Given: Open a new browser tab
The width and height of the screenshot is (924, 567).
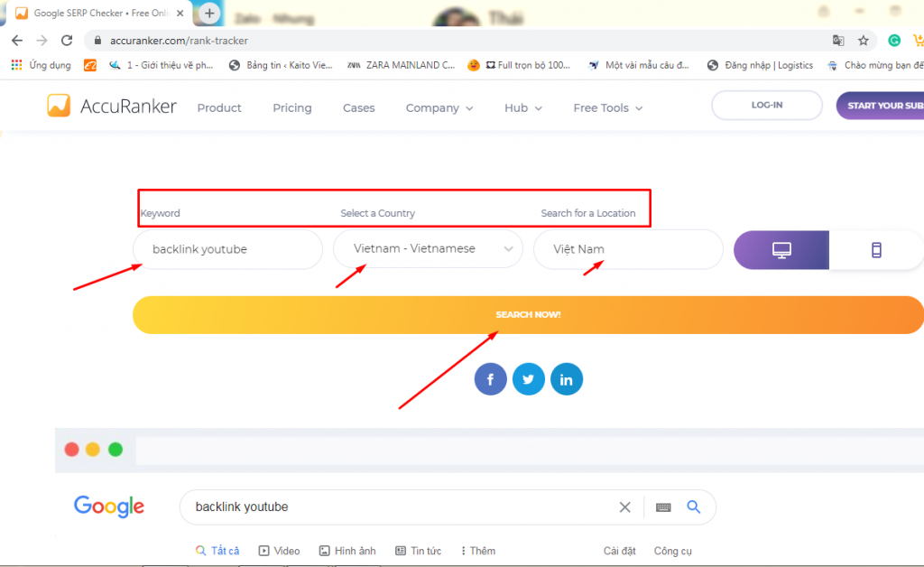Looking at the screenshot, I should coord(209,13).
